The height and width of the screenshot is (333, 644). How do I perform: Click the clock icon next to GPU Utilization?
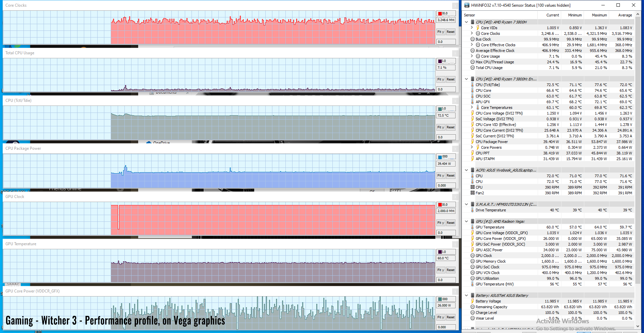pos(473,278)
